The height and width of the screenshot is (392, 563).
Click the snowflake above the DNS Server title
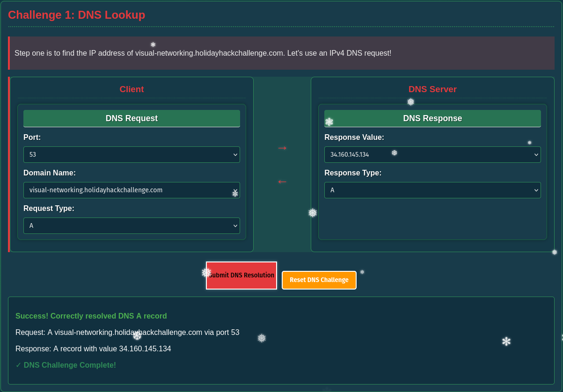(410, 102)
